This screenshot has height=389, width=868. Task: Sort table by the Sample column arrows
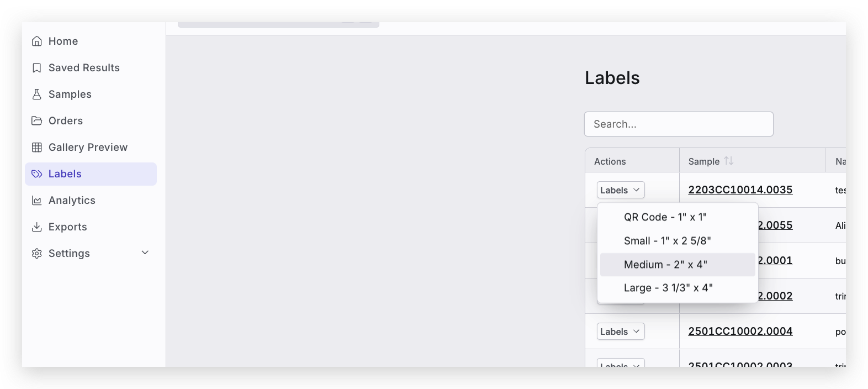[729, 161]
